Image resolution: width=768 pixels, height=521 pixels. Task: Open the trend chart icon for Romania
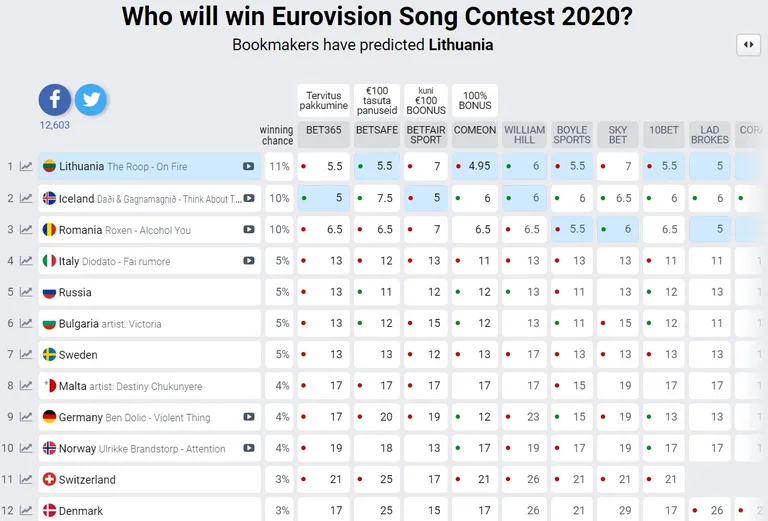[x=26, y=229]
